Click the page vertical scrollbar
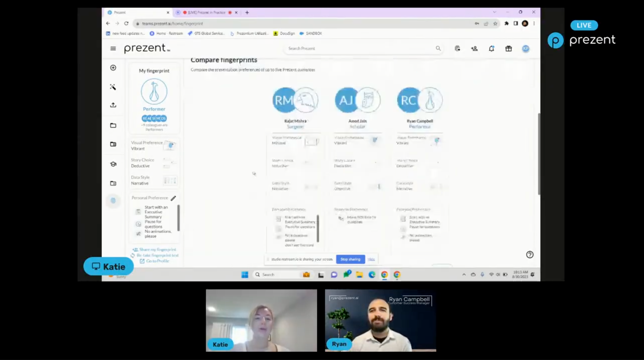 pyautogui.click(x=539, y=154)
